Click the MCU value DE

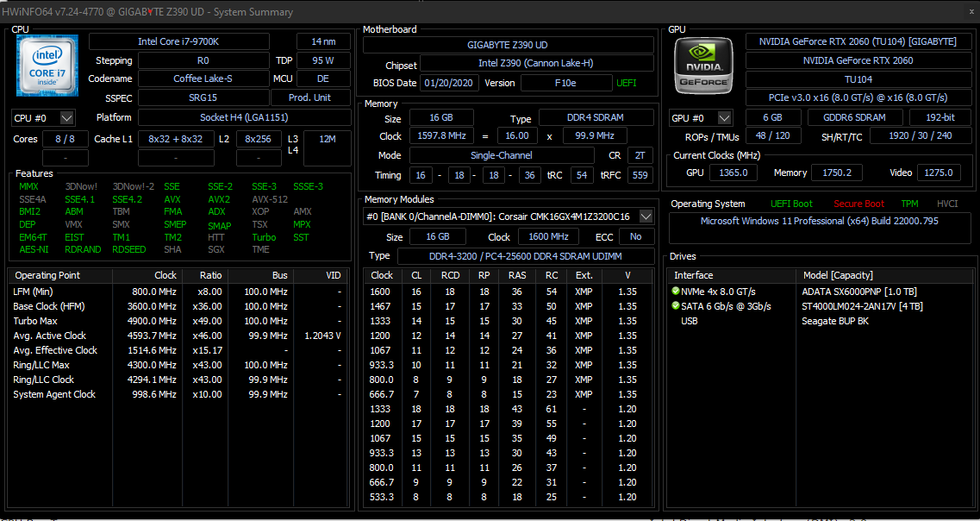(323, 78)
